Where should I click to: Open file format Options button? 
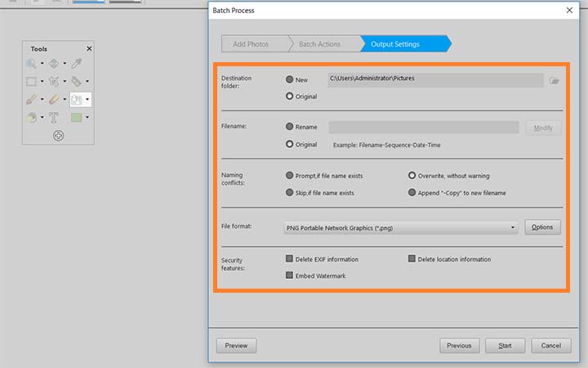click(x=542, y=227)
